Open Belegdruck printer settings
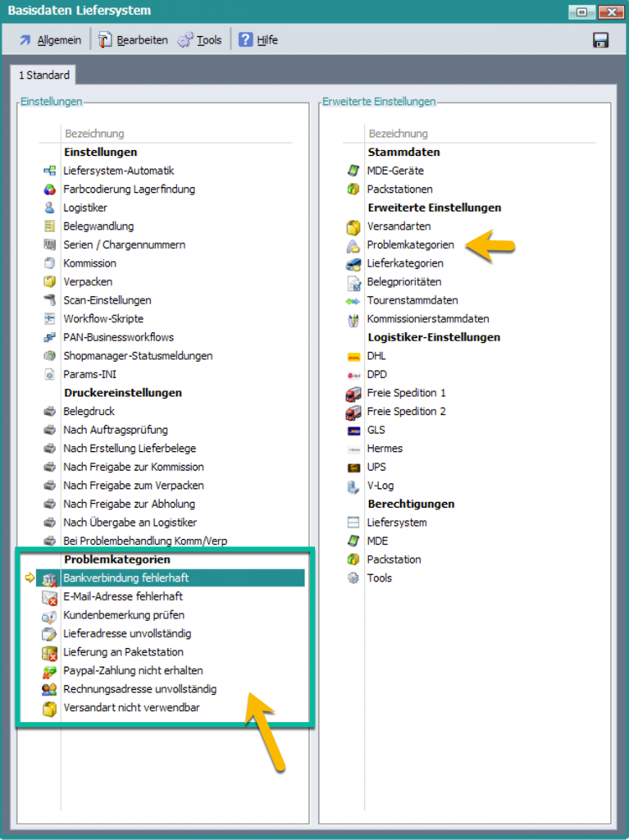 coord(89,411)
